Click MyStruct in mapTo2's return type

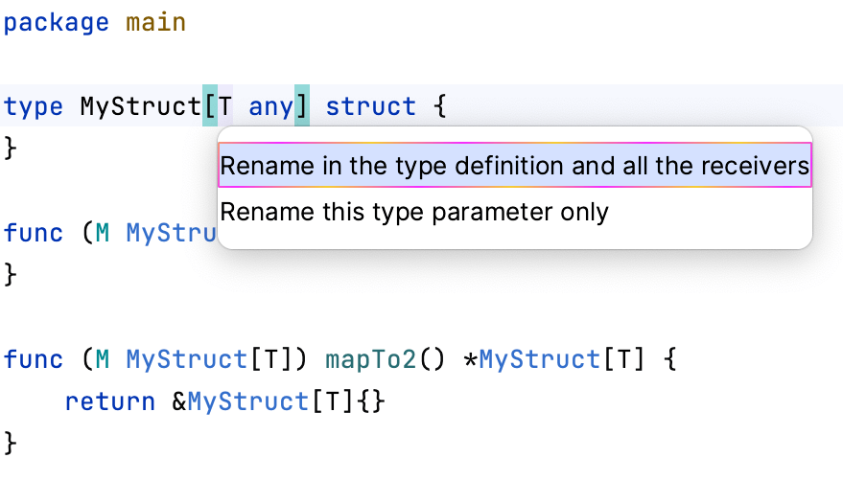(539, 359)
